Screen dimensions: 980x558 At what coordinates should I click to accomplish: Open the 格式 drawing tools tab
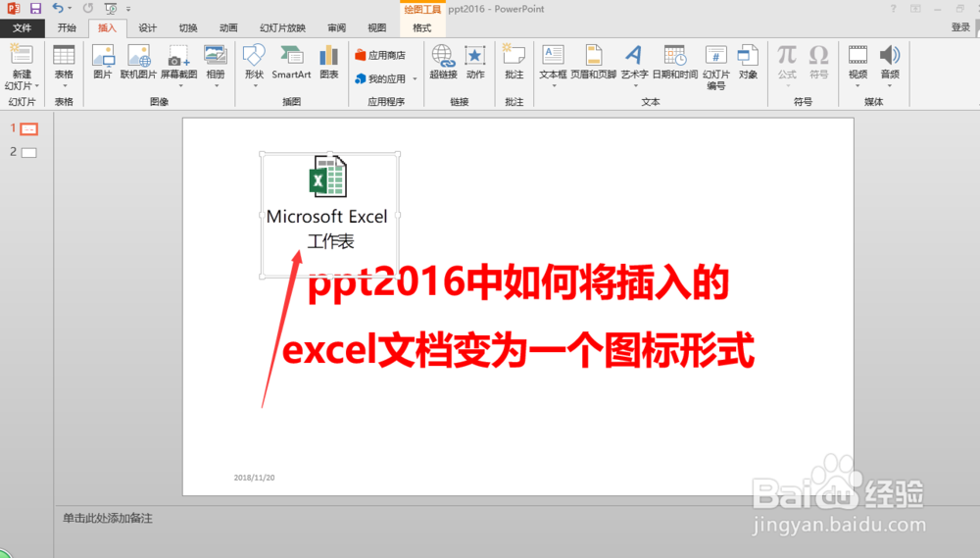(x=421, y=27)
